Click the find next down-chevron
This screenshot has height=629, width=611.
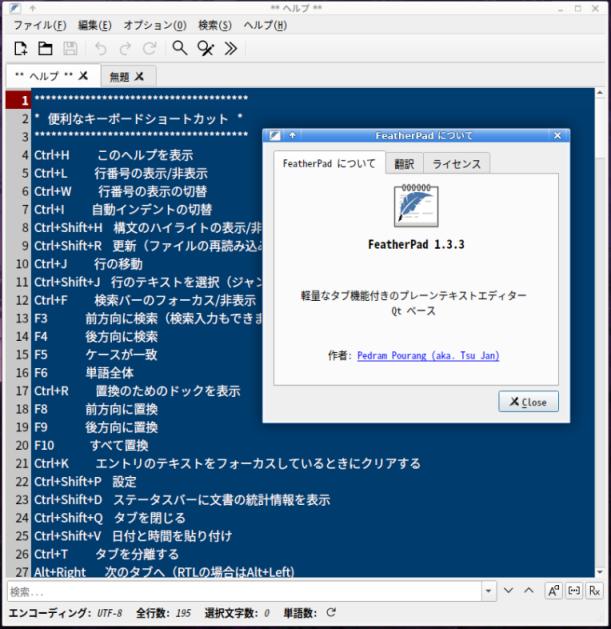coord(508,591)
